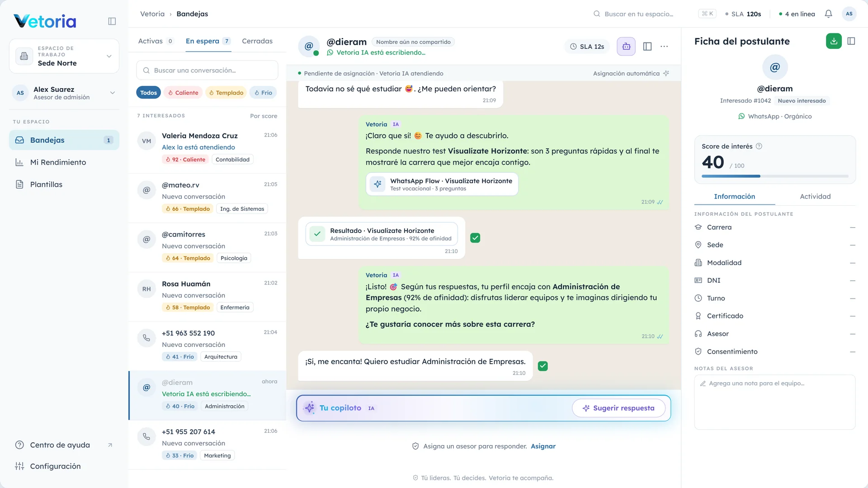
Task: Open the @mateo.rv conversation
Action: click(207, 198)
